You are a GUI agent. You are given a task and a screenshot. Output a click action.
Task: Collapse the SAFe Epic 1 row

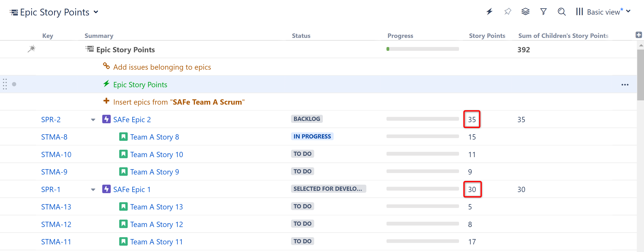pyautogui.click(x=93, y=190)
